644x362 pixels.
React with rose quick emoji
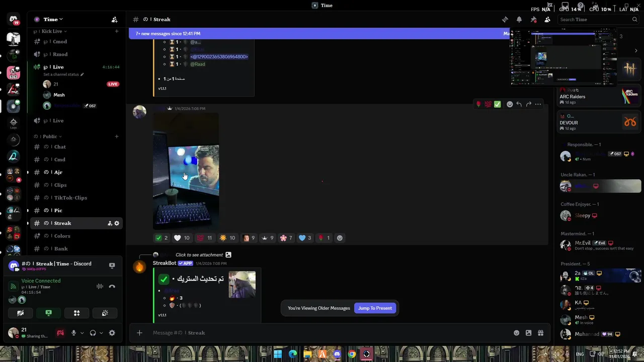coord(478,104)
